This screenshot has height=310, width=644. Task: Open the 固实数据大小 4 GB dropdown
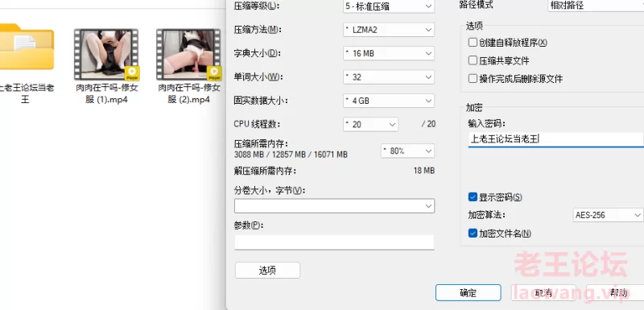coord(389,101)
